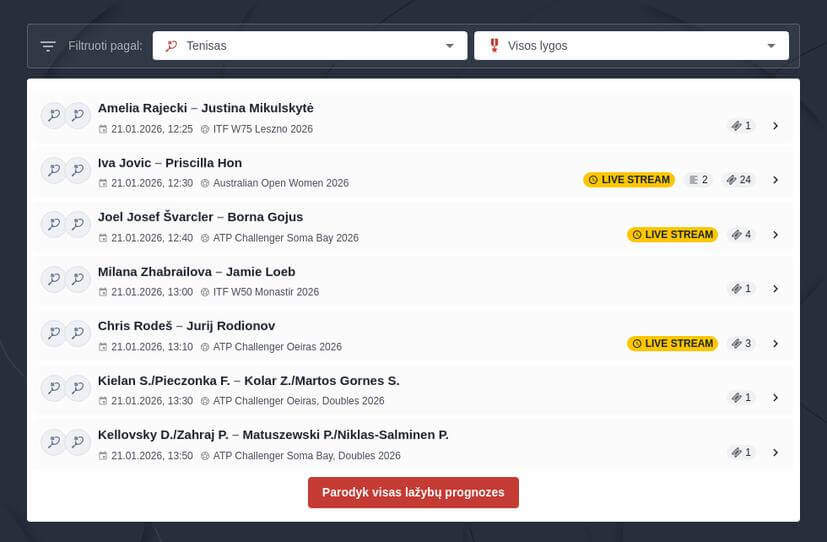The image size is (827, 542).
Task: Click tips badge showing 4 for Švarcler match
Action: point(741,235)
